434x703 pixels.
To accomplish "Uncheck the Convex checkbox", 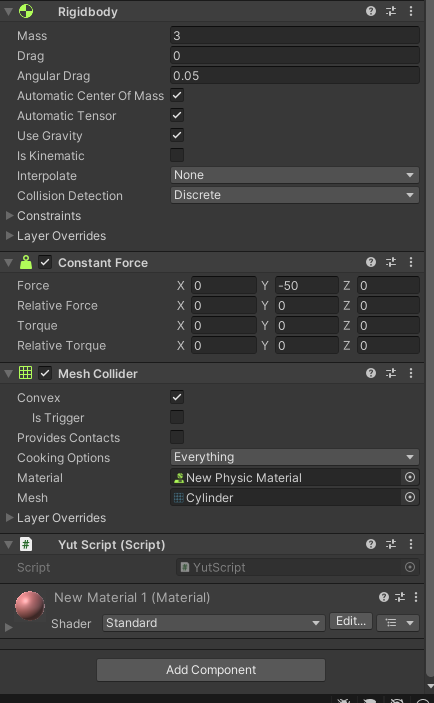I will tap(177, 397).
